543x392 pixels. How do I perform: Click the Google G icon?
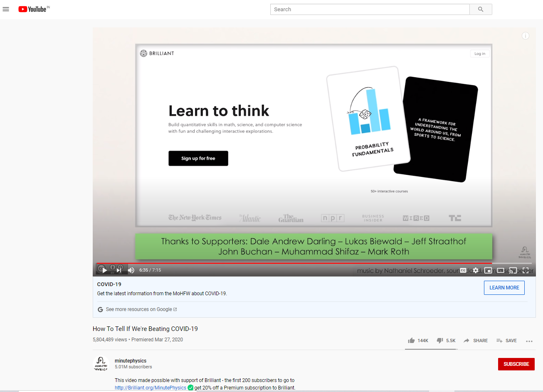pyautogui.click(x=100, y=309)
